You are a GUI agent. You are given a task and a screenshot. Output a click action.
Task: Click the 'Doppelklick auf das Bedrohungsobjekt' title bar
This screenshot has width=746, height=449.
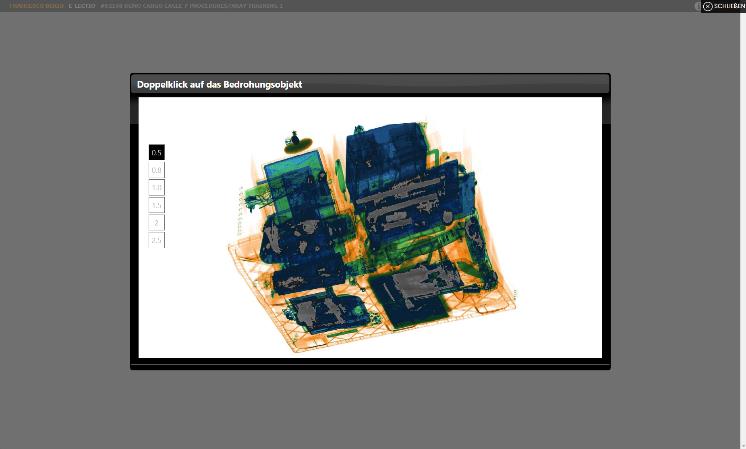[x=369, y=85]
